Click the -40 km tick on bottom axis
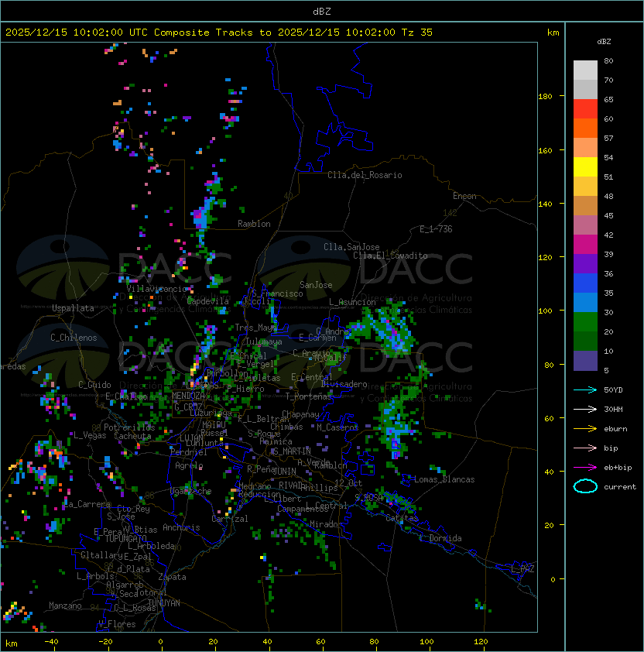 click(51, 642)
